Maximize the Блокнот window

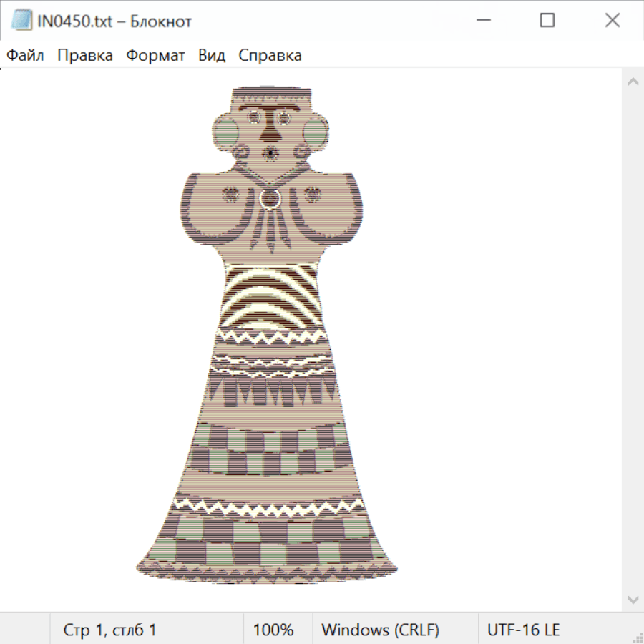point(547,21)
